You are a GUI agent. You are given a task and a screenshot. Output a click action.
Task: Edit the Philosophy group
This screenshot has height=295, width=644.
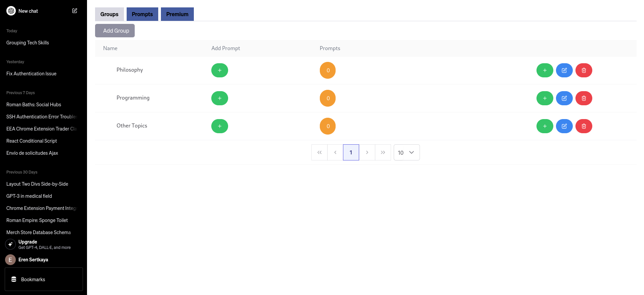[564, 70]
